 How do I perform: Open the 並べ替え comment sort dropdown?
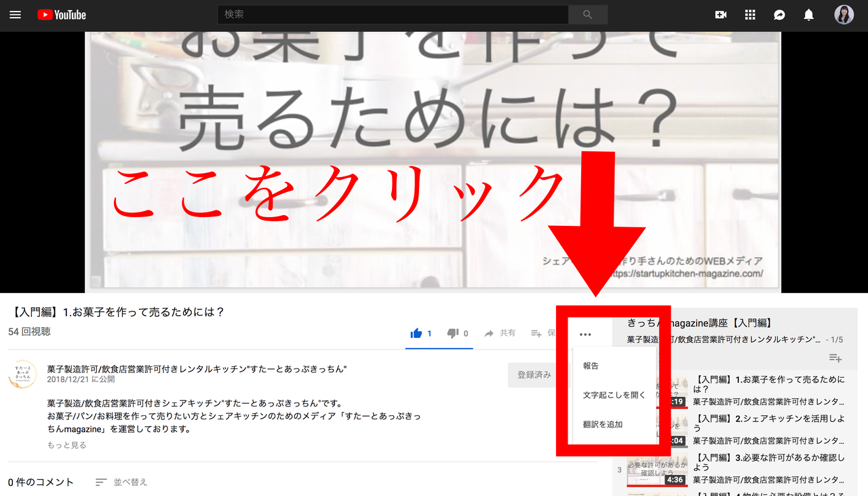tap(121, 482)
